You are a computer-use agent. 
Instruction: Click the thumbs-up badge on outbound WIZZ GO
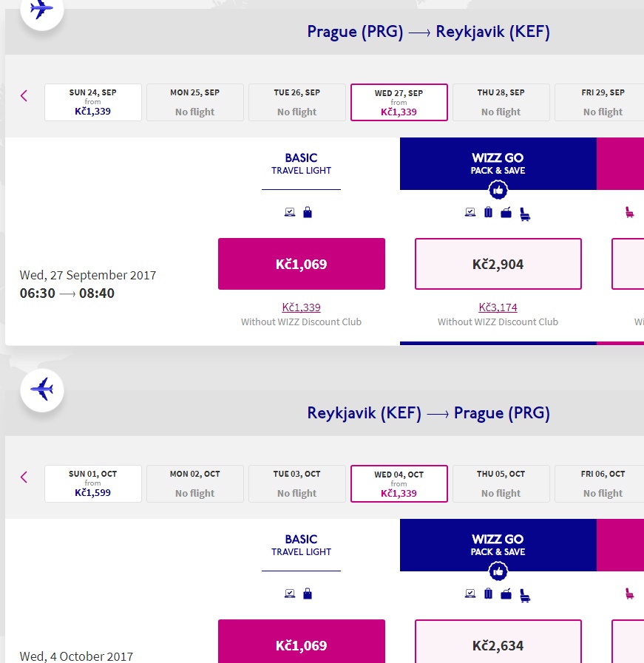pos(498,190)
